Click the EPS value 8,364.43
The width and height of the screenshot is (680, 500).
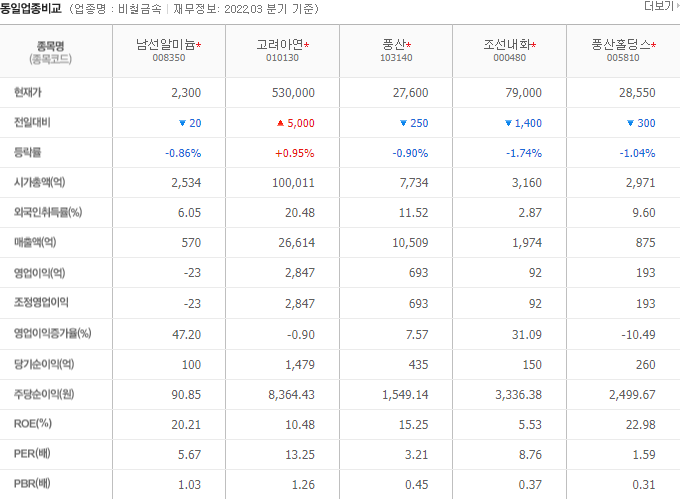pos(291,395)
